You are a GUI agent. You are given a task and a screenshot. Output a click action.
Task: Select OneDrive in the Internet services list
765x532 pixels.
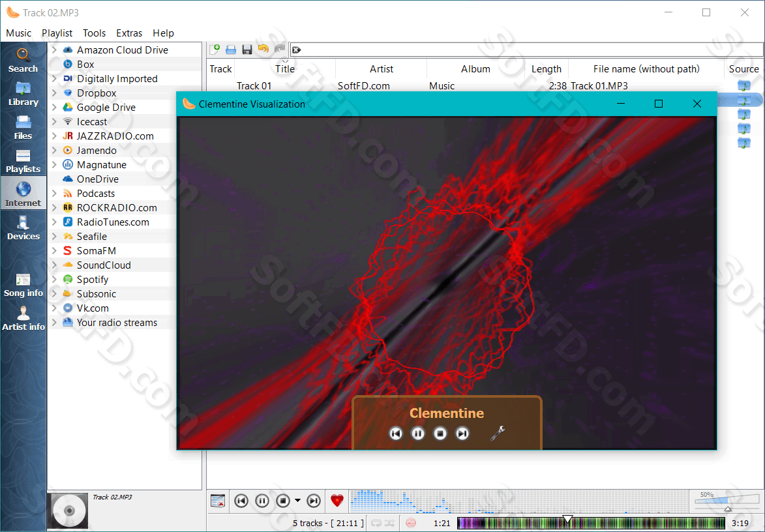[98, 179]
